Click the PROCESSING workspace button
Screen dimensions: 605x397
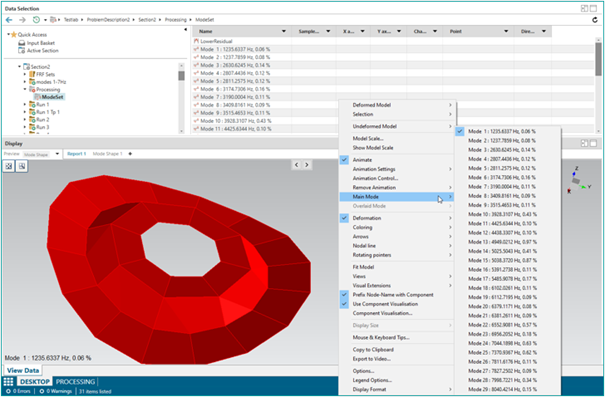(x=75, y=382)
